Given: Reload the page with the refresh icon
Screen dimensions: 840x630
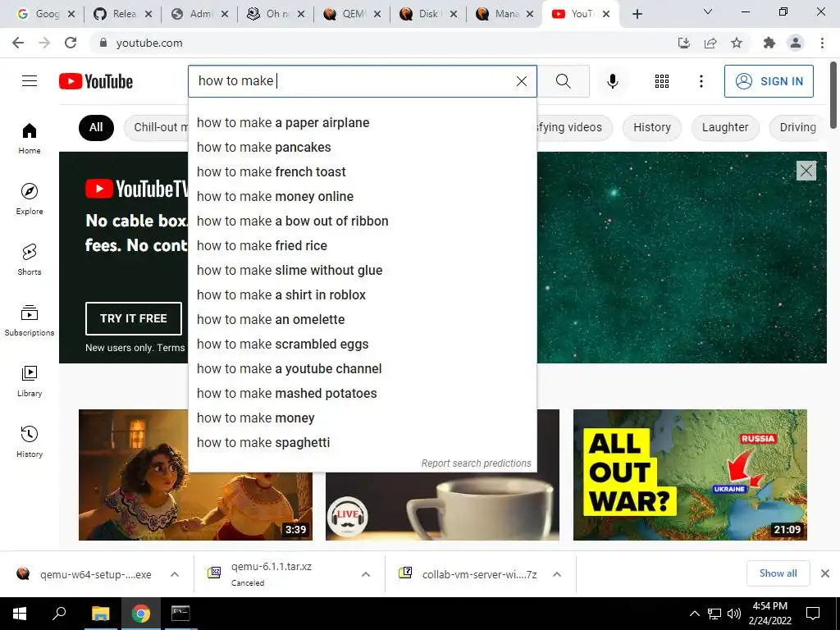Looking at the screenshot, I should (71, 43).
